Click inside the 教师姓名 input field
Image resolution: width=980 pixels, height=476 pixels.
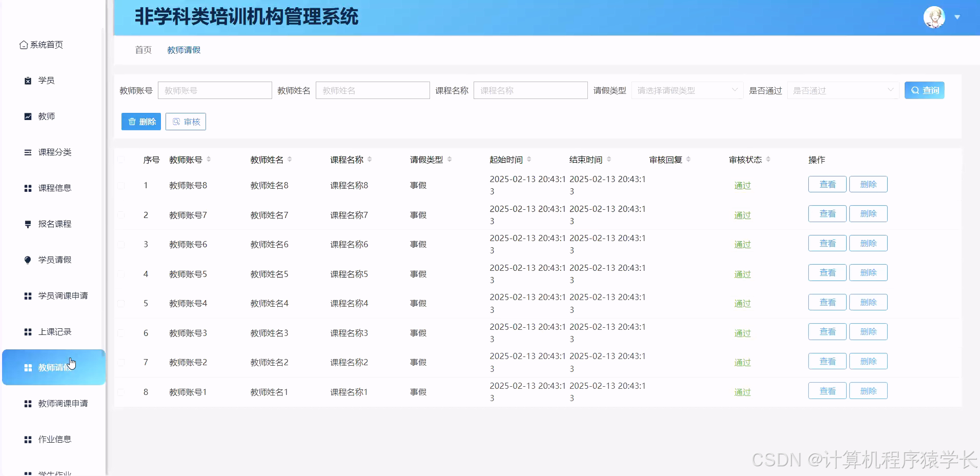click(x=373, y=90)
